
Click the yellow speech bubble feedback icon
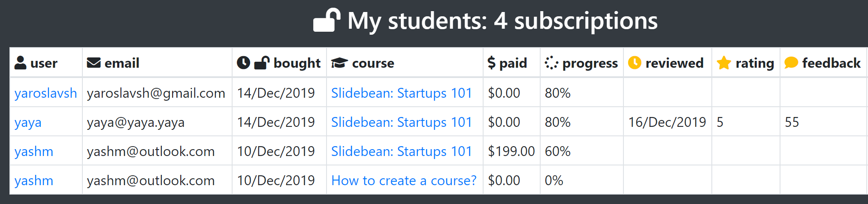click(791, 63)
